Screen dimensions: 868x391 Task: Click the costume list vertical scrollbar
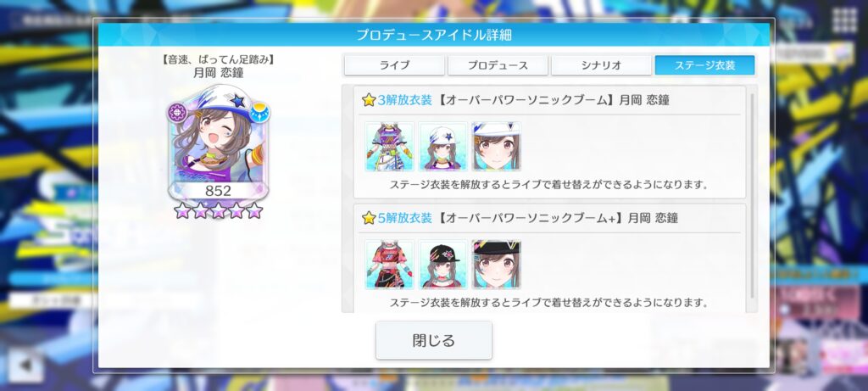[x=752, y=197]
